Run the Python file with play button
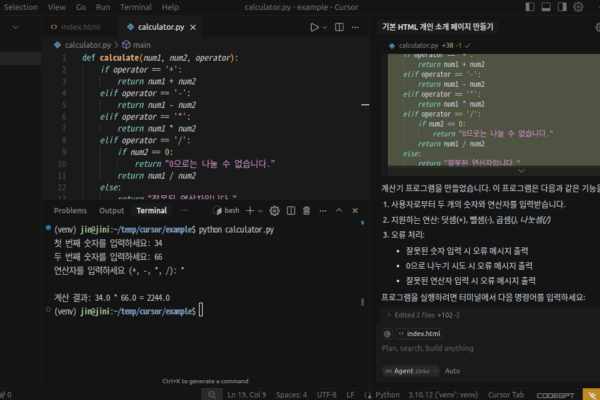This screenshot has height=400, width=600. (314, 27)
